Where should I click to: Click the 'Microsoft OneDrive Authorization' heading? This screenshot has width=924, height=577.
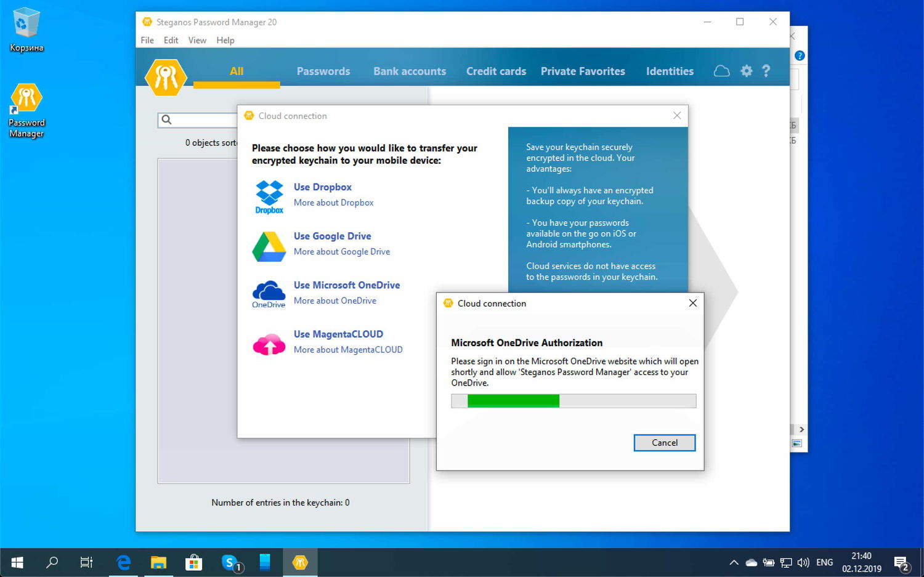[x=527, y=343]
